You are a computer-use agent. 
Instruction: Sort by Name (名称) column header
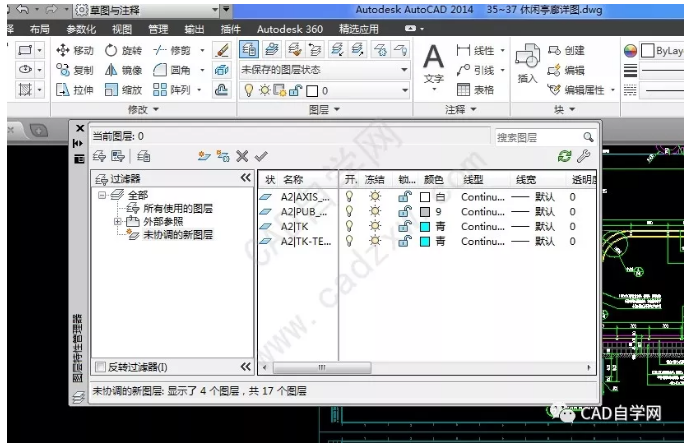pyautogui.click(x=293, y=179)
